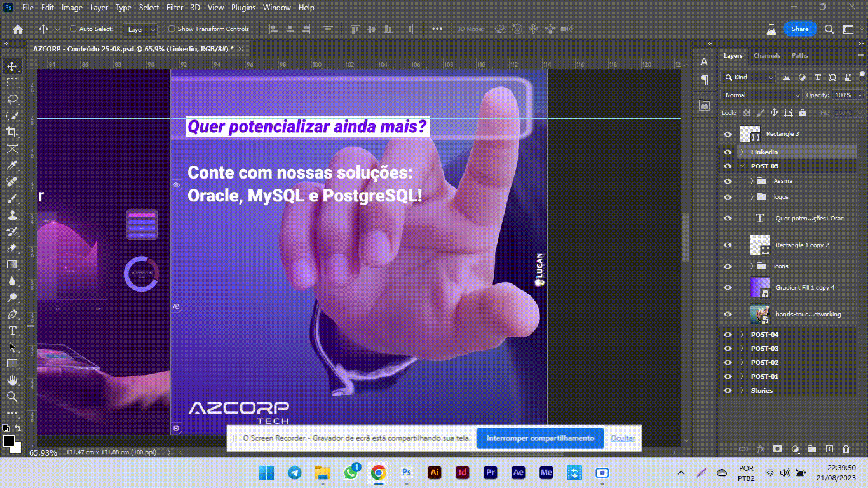Click the Share button
The image size is (868, 488).
pos(800,29)
